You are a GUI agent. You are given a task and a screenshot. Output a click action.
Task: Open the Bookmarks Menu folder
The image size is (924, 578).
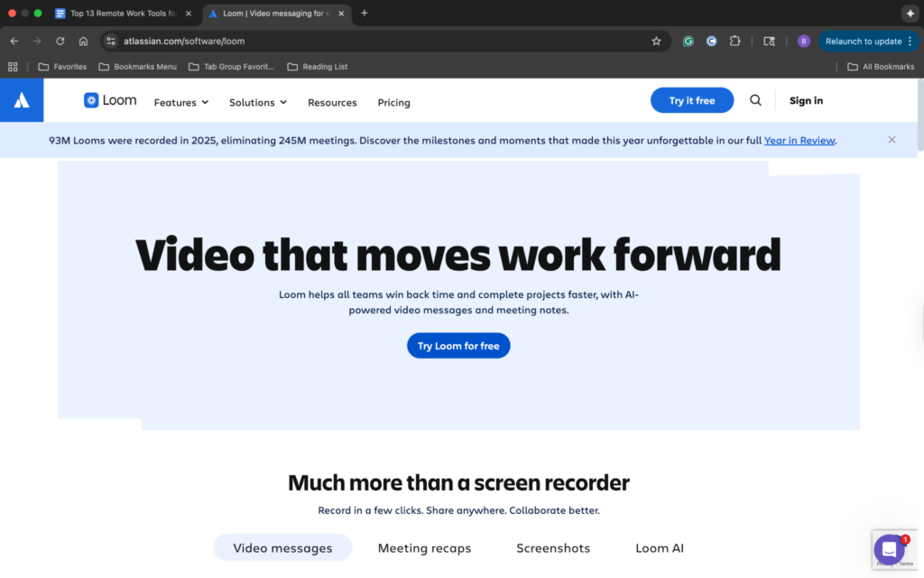coord(138,67)
